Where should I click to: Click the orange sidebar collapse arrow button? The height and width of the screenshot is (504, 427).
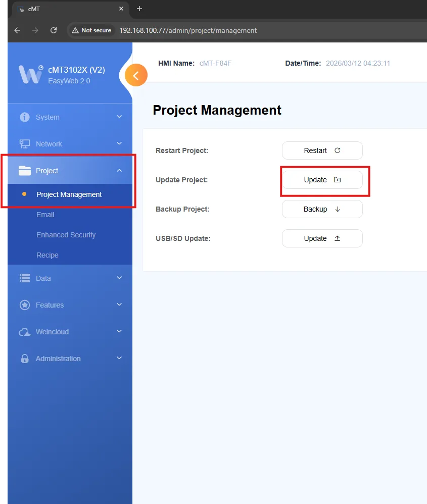(x=136, y=75)
